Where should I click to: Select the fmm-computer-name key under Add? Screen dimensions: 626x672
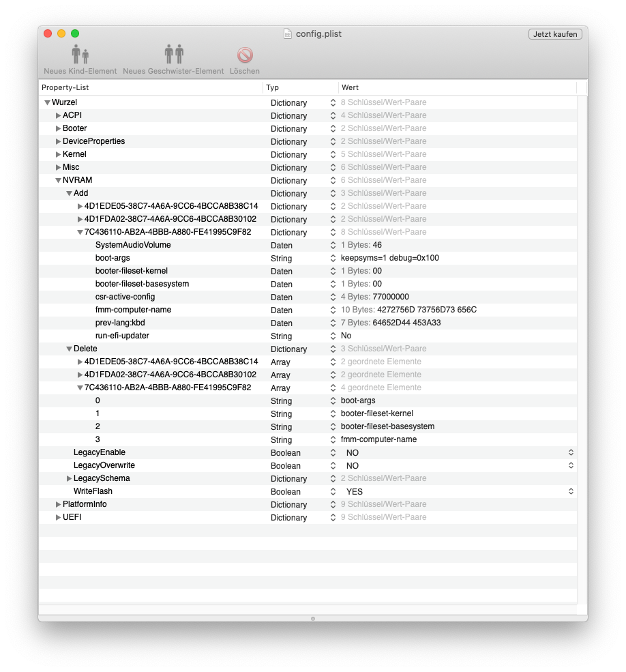(133, 310)
